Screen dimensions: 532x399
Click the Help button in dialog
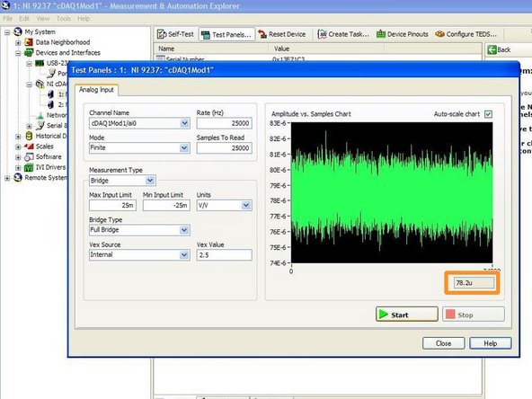(491, 343)
